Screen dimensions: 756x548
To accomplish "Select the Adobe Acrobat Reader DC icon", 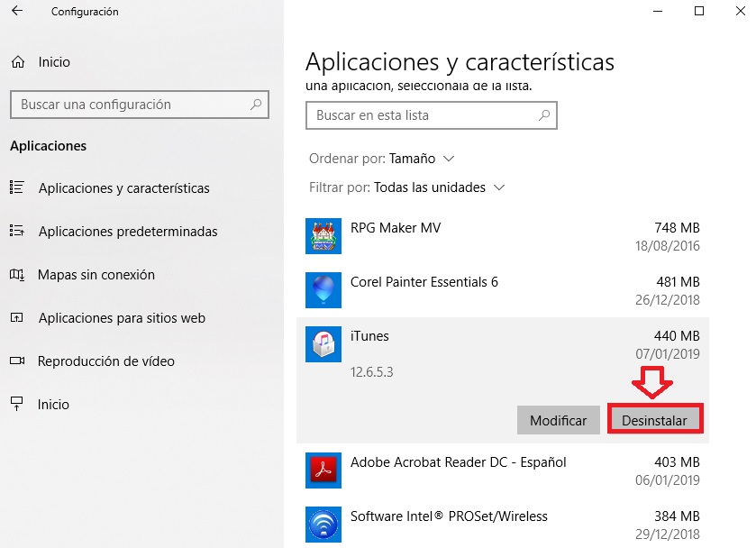I will pos(323,470).
